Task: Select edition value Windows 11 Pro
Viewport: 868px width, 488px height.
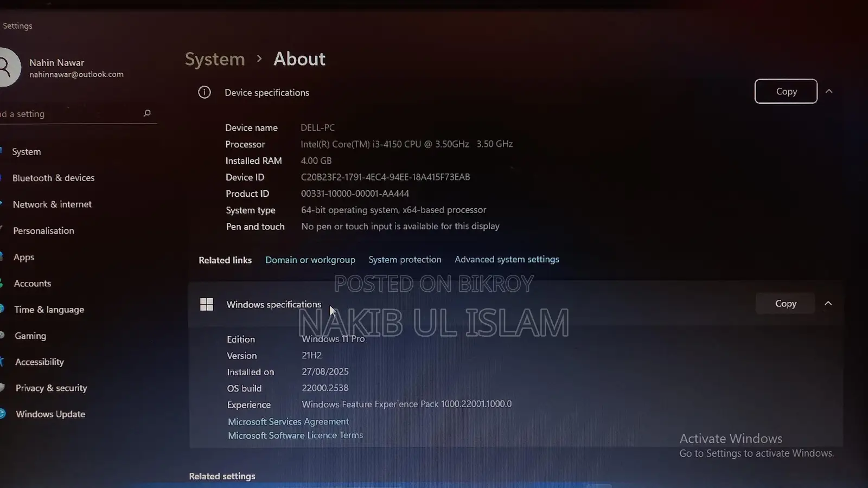Action: pyautogui.click(x=333, y=339)
